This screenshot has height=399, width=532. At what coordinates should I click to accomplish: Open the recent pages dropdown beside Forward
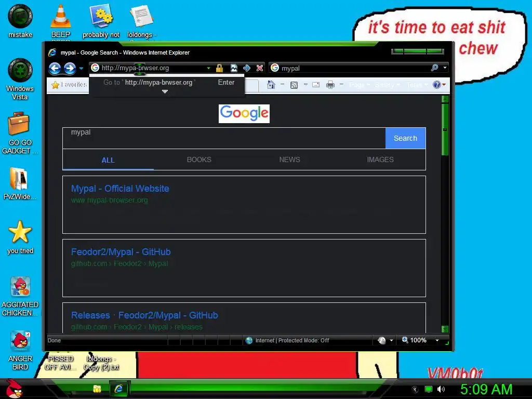(x=81, y=68)
